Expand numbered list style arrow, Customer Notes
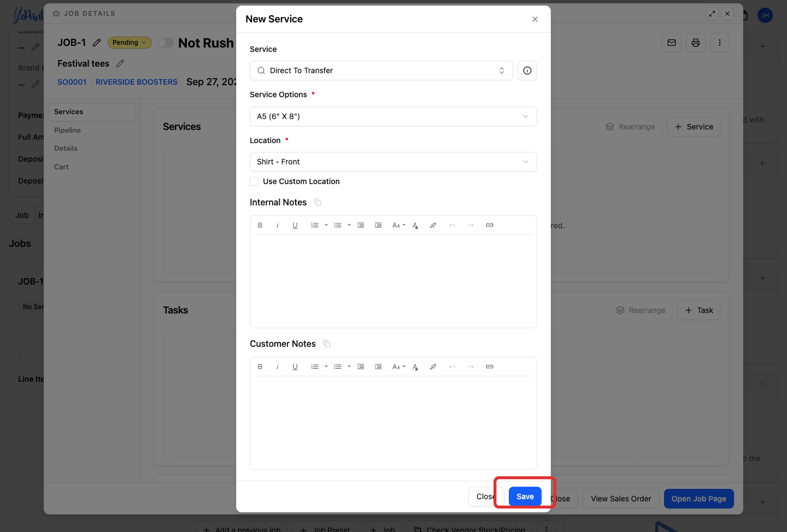787x532 pixels. [x=326, y=367]
